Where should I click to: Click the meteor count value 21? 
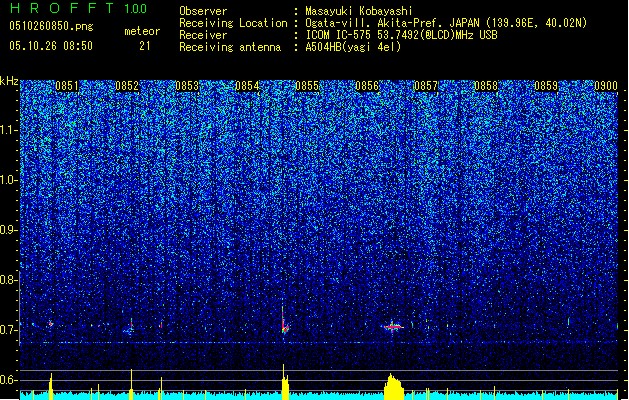click(145, 46)
